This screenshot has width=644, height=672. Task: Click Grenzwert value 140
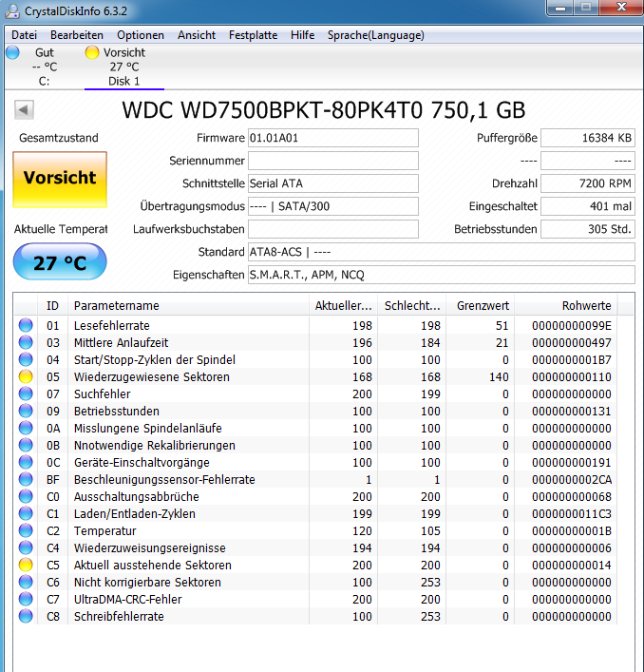click(x=499, y=377)
